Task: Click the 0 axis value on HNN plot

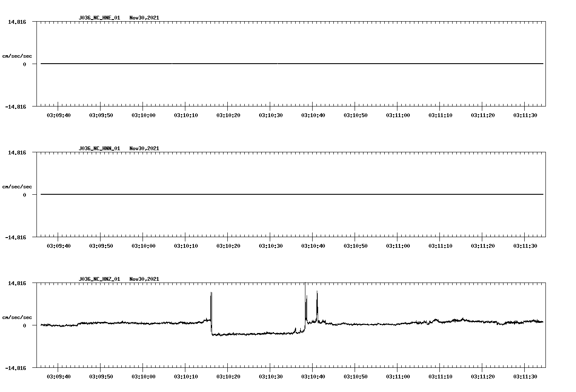Action: [x=25, y=195]
